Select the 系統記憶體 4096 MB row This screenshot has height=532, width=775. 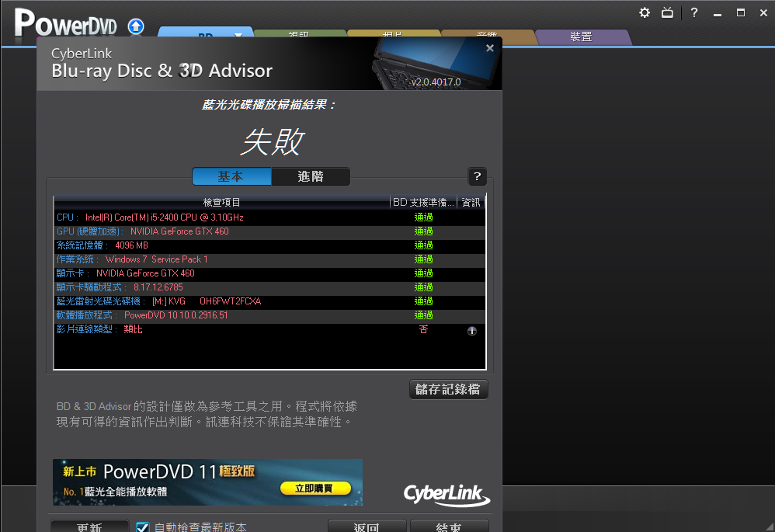[269, 245]
